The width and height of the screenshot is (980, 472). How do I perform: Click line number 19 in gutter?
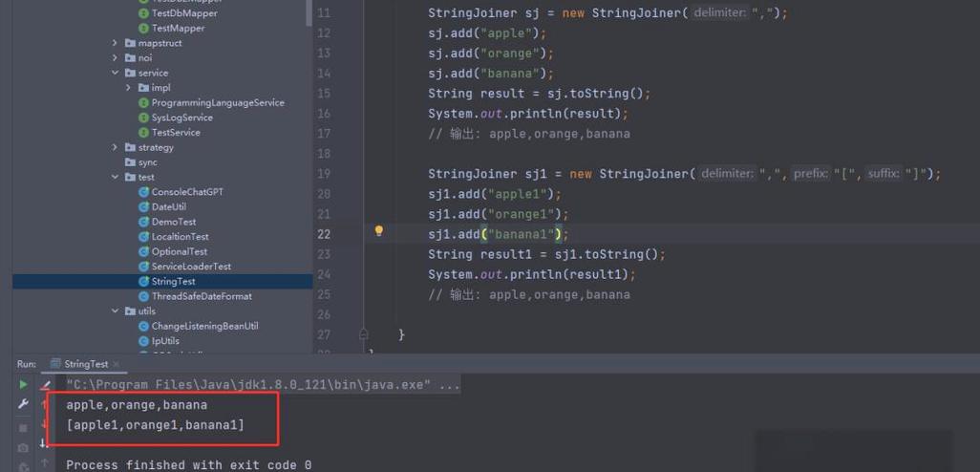(323, 174)
